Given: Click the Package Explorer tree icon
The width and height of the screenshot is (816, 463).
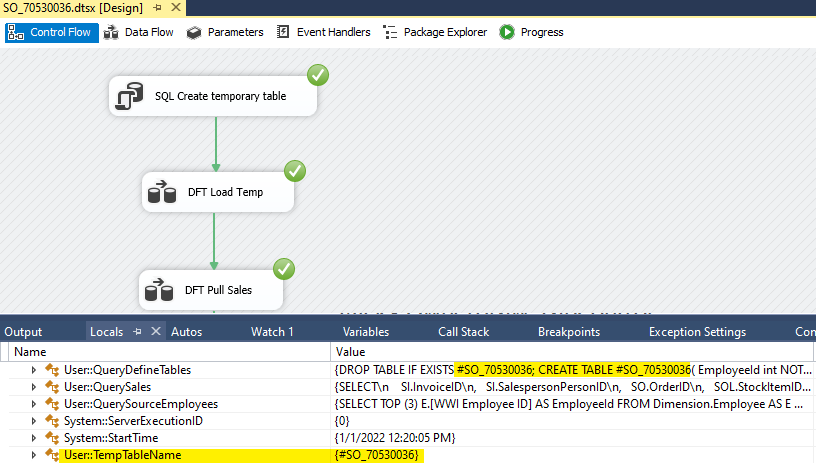Looking at the screenshot, I should pyautogui.click(x=390, y=32).
